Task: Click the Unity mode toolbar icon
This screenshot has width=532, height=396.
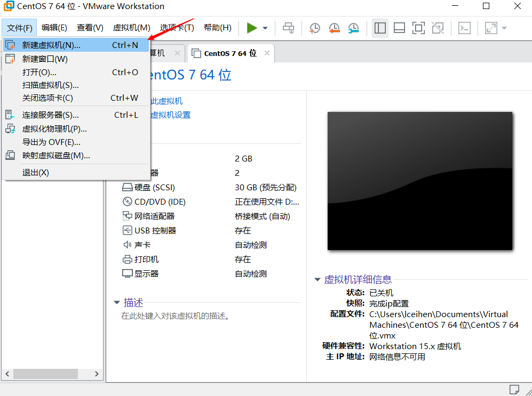Action: [438, 28]
